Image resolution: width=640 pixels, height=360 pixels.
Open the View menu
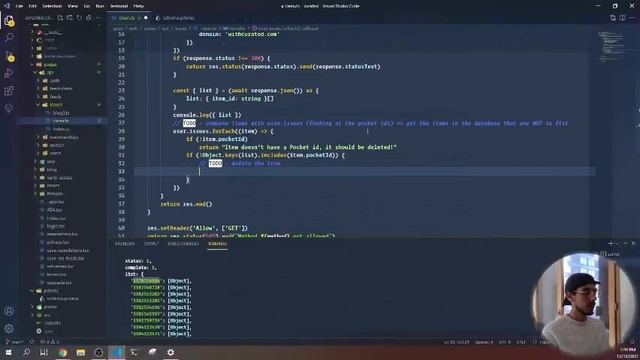click(73, 6)
